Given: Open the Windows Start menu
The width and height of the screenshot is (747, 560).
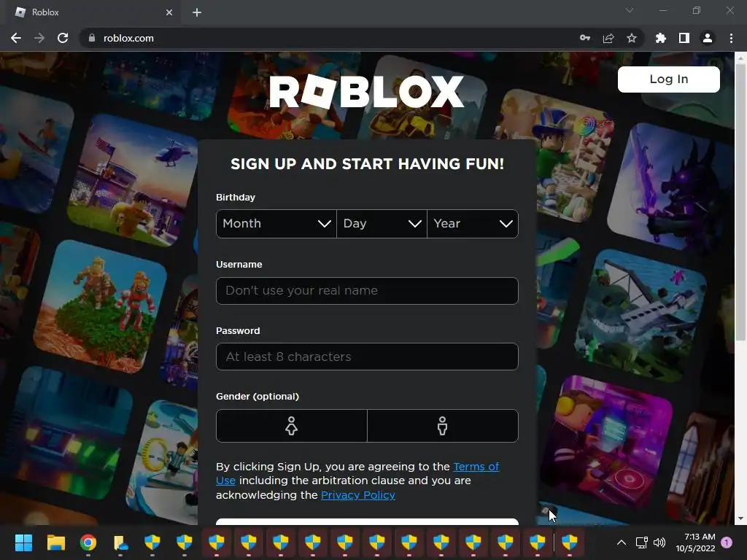Looking at the screenshot, I should 23,542.
